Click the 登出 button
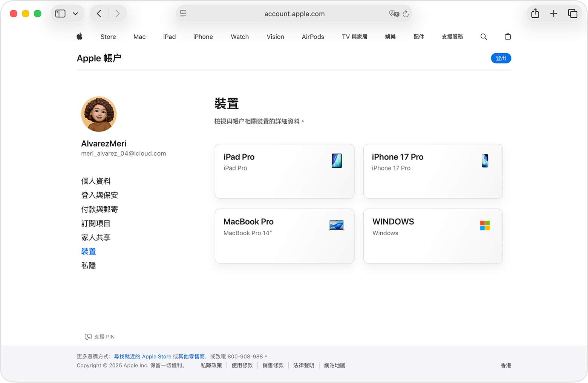Screen dimensions: 588x383 click(501, 58)
